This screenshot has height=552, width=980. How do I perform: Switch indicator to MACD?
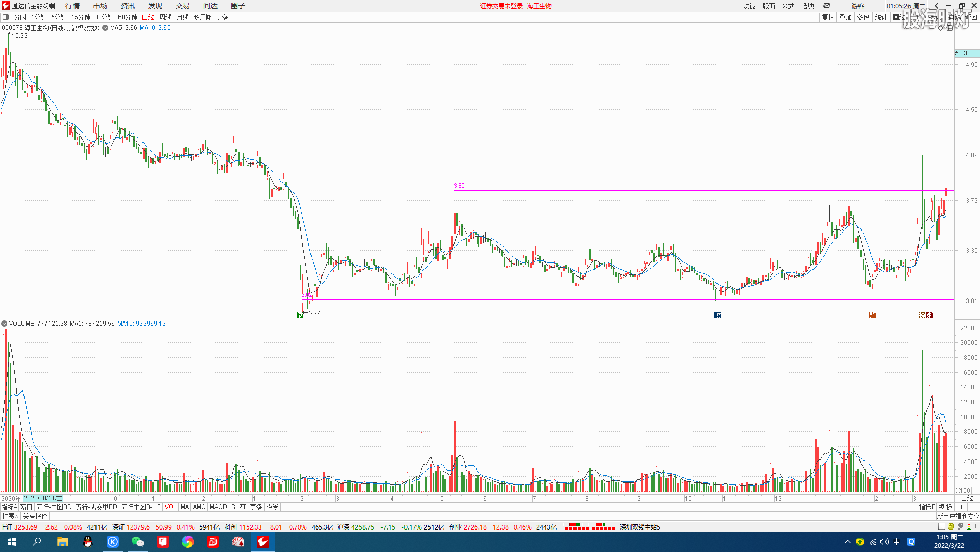pyautogui.click(x=218, y=507)
